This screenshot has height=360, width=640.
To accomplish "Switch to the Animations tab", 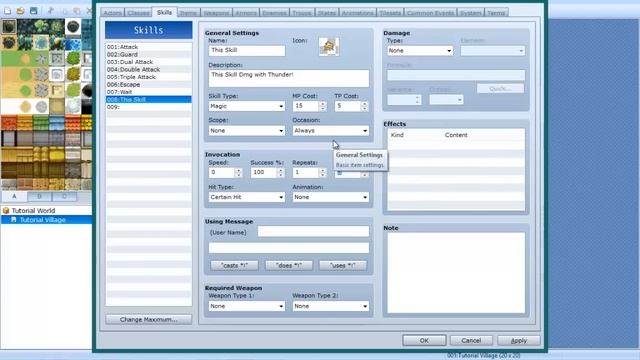I will pyautogui.click(x=358, y=13).
